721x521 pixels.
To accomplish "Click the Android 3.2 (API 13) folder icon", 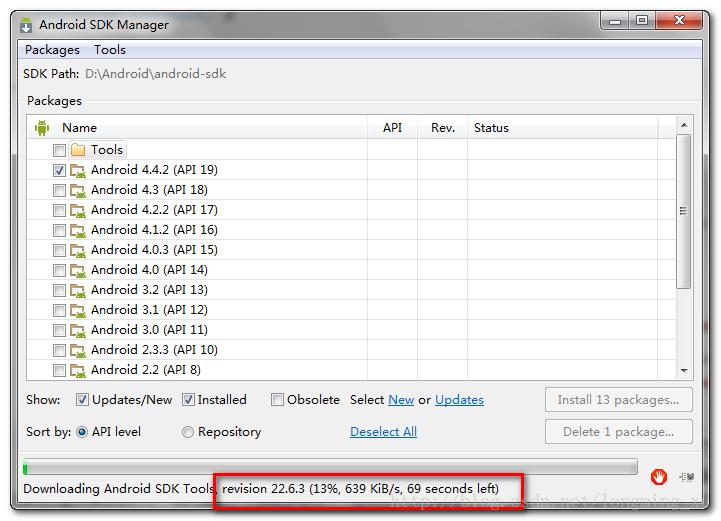I will [x=78, y=291].
